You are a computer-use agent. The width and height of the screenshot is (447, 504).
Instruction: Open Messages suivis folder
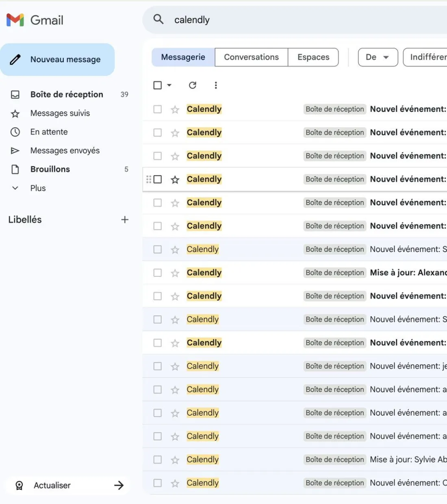(x=60, y=113)
